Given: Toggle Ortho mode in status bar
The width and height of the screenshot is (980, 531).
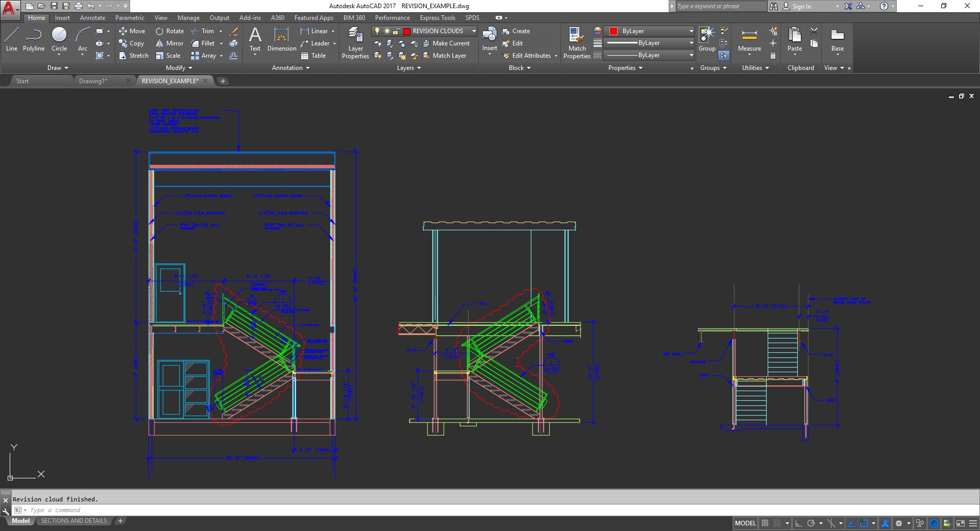Looking at the screenshot, I should 798,523.
